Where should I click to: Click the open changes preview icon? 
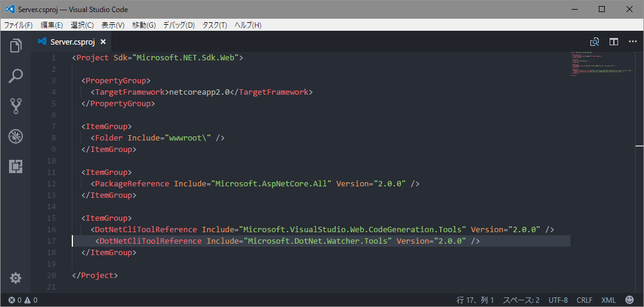[x=595, y=42]
